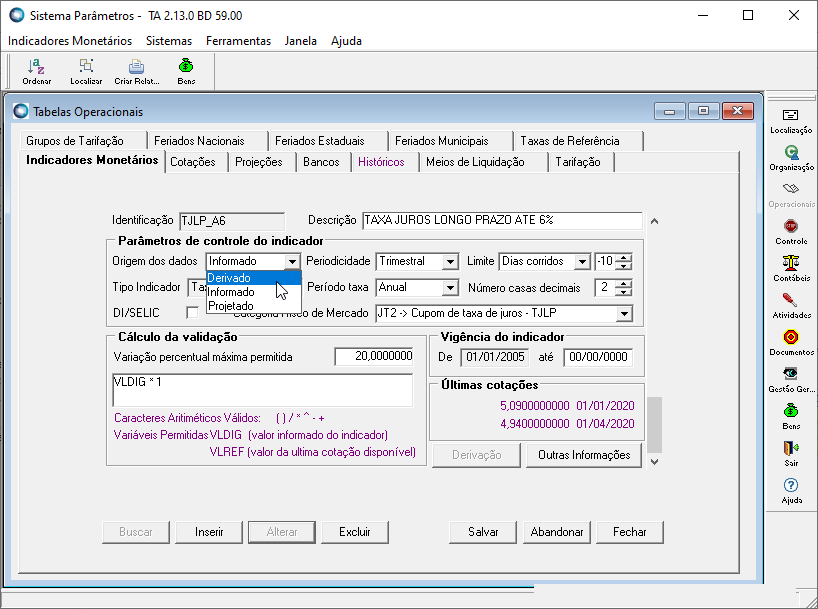Image resolution: width=818 pixels, height=609 pixels.
Task: Click the Inserir button
Action: coord(209,532)
